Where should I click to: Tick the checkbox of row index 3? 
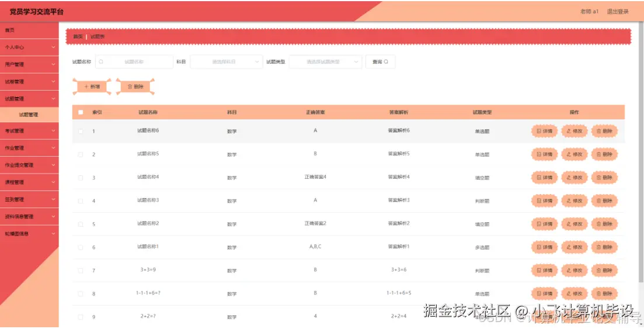[x=81, y=178]
